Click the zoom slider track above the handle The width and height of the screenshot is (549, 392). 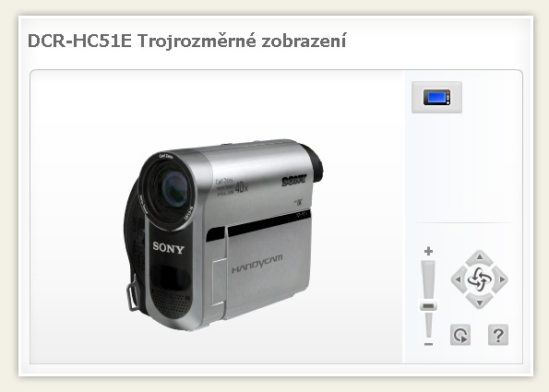coord(428,280)
